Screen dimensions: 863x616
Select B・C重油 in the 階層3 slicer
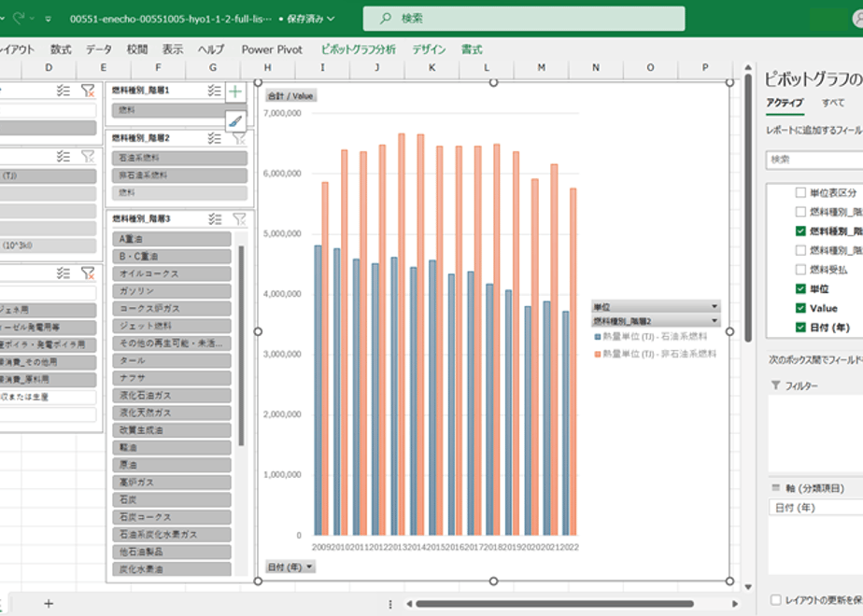[x=172, y=257]
